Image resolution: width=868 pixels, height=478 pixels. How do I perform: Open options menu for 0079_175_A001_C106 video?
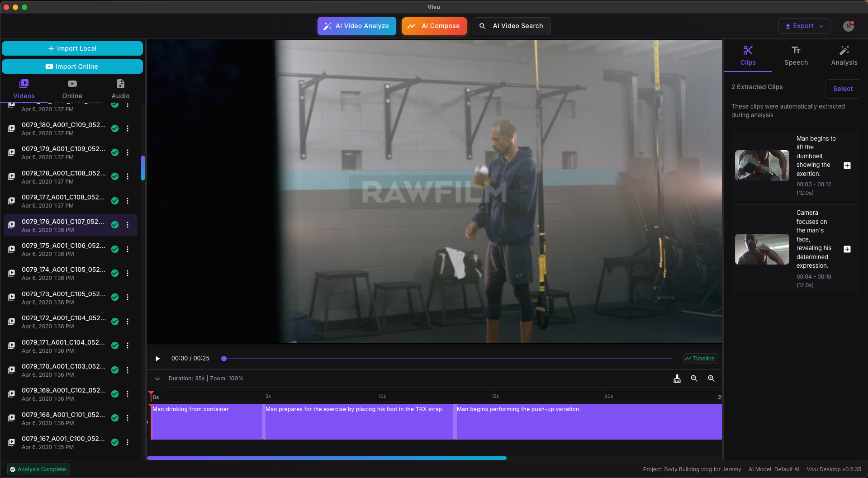click(x=128, y=249)
